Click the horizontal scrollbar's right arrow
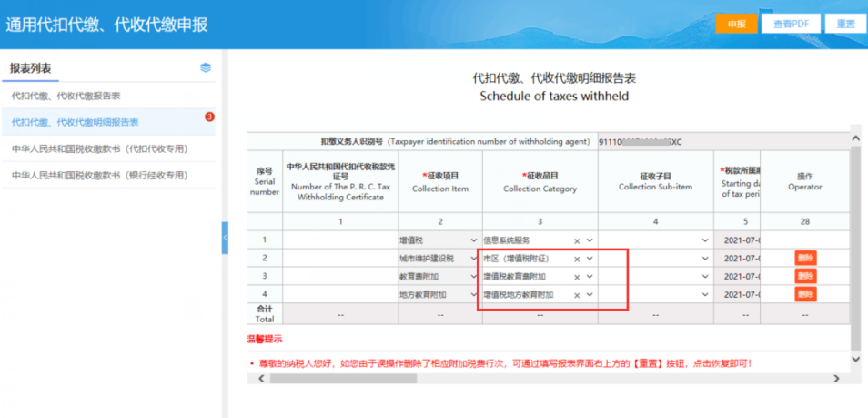Viewport: 868px width, 418px height. [x=836, y=379]
